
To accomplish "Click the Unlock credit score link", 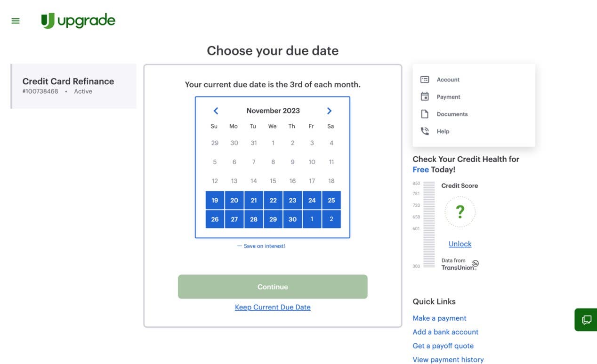I will (x=460, y=244).
